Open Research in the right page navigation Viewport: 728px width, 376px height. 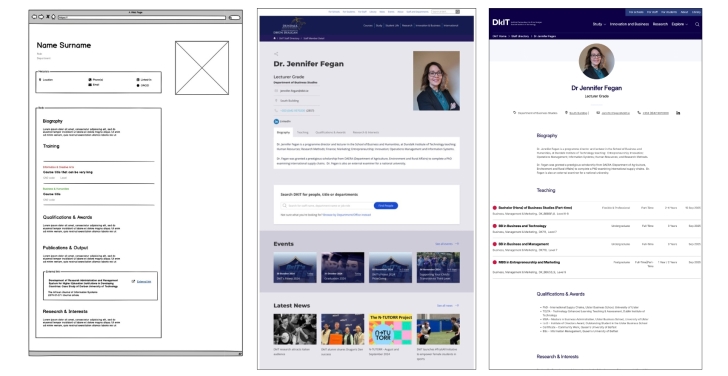(x=660, y=24)
